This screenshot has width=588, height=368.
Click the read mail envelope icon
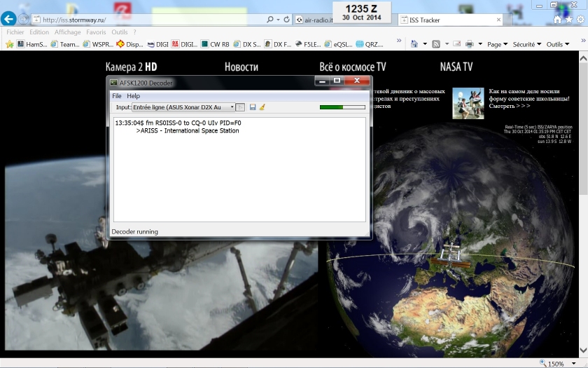click(456, 44)
